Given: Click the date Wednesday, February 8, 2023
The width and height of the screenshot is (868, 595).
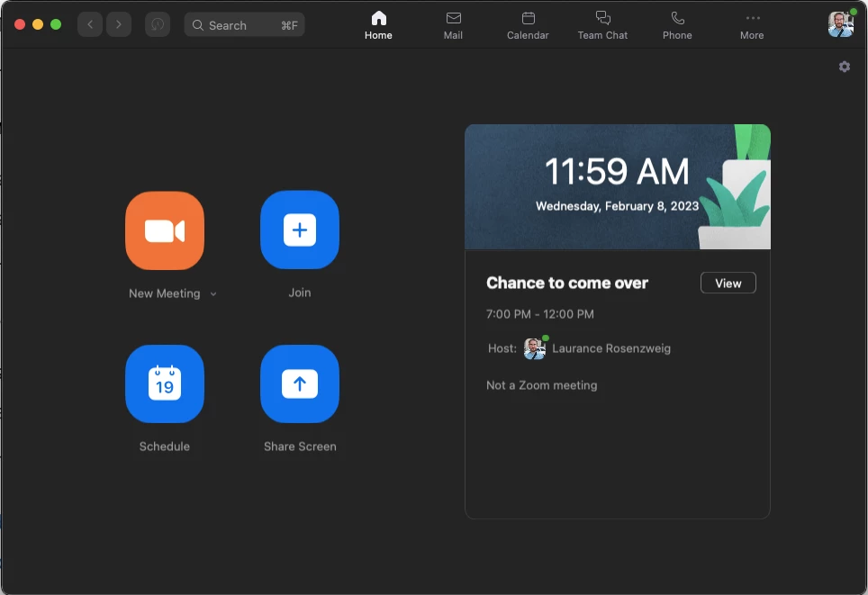Looking at the screenshot, I should pos(617,206).
